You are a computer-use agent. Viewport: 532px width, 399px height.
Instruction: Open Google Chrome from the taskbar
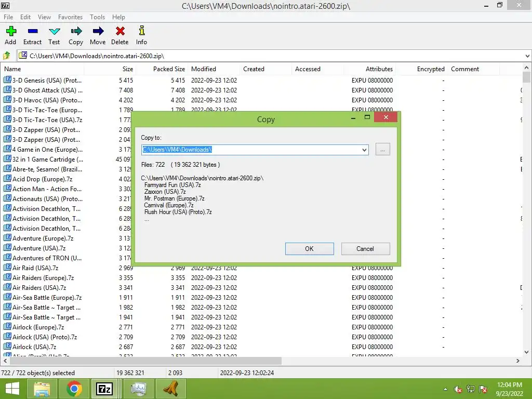point(74,389)
